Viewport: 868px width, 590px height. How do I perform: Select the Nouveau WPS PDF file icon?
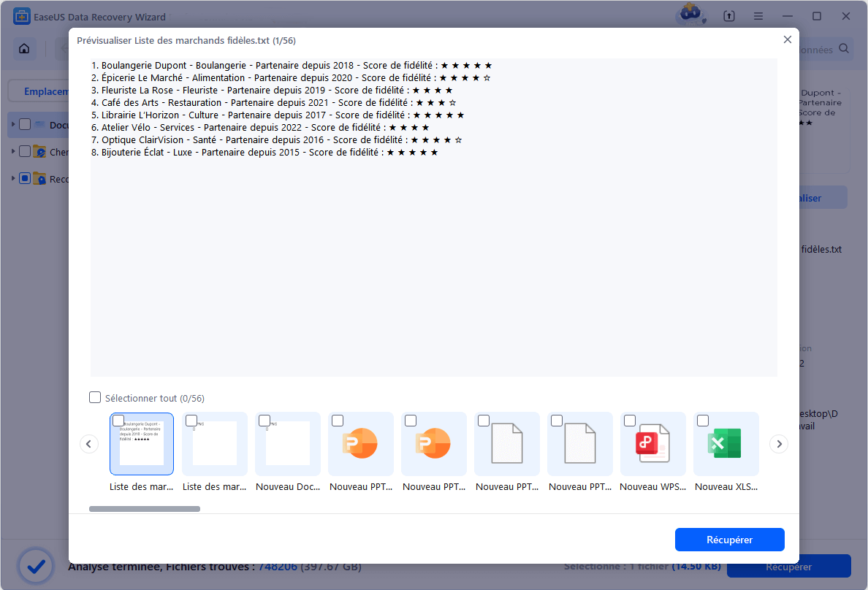(x=652, y=444)
